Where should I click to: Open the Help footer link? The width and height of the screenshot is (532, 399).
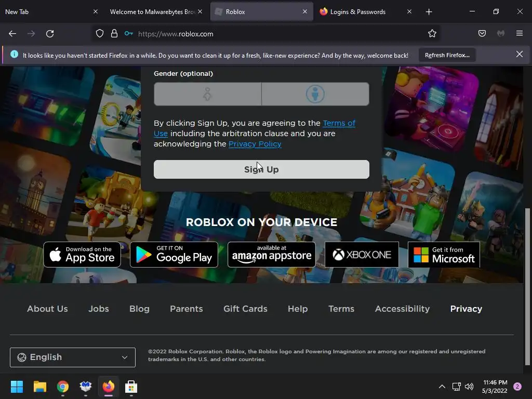(298, 309)
